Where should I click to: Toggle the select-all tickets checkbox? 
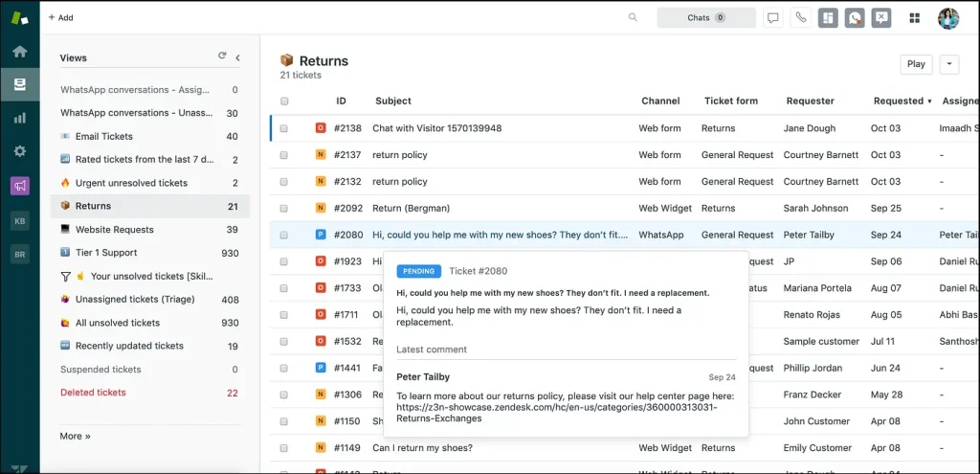pos(284,102)
